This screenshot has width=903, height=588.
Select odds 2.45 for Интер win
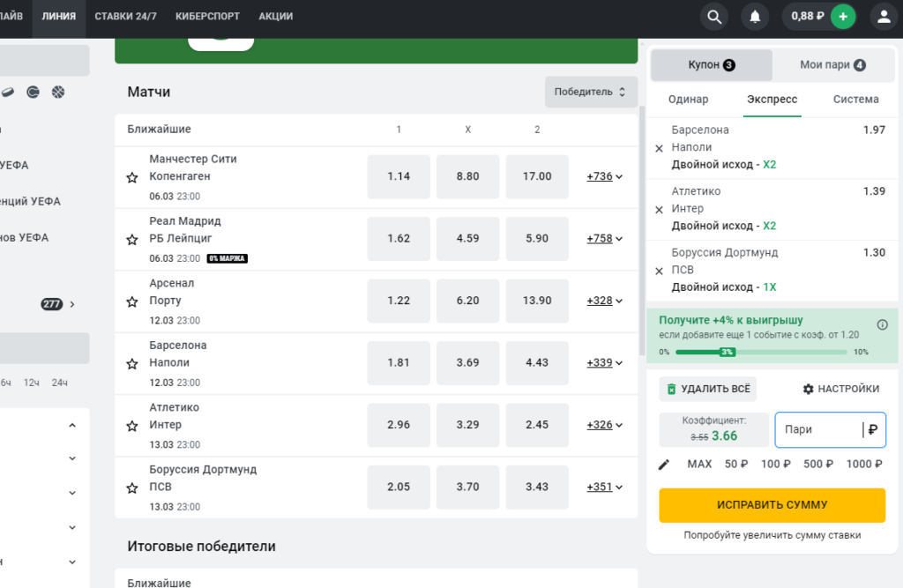point(537,425)
